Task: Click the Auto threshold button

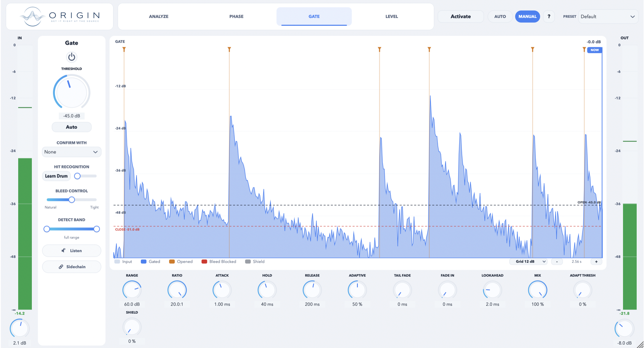Action: tap(71, 127)
